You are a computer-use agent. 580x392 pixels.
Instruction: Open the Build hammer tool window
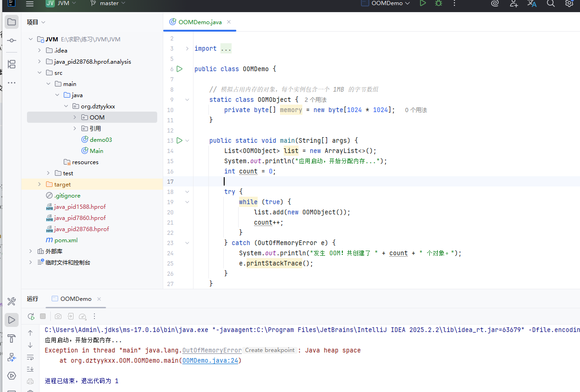(x=12, y=338)
